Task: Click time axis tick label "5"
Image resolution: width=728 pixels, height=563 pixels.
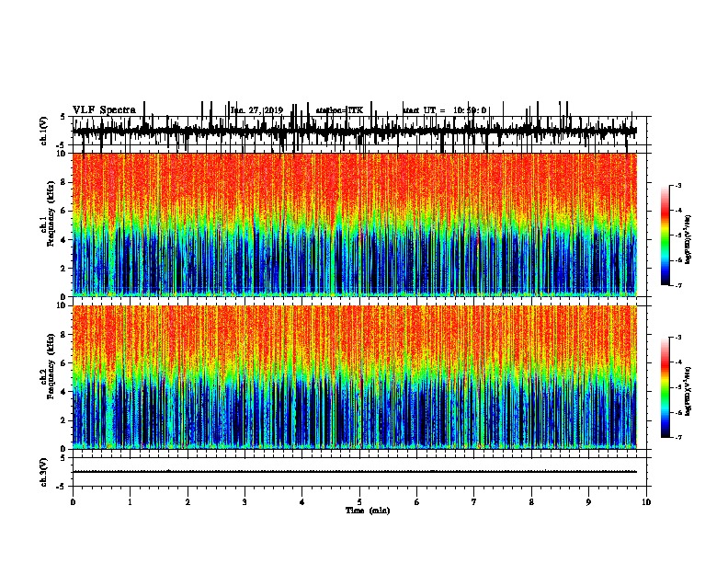Action: 359,501
